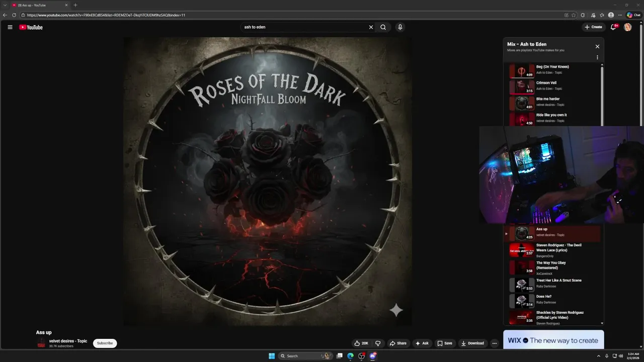This screenshot has height=362, width=644.
Task: Select the 'Ass up - YouTube' browser tab
Action: point(40,5)
